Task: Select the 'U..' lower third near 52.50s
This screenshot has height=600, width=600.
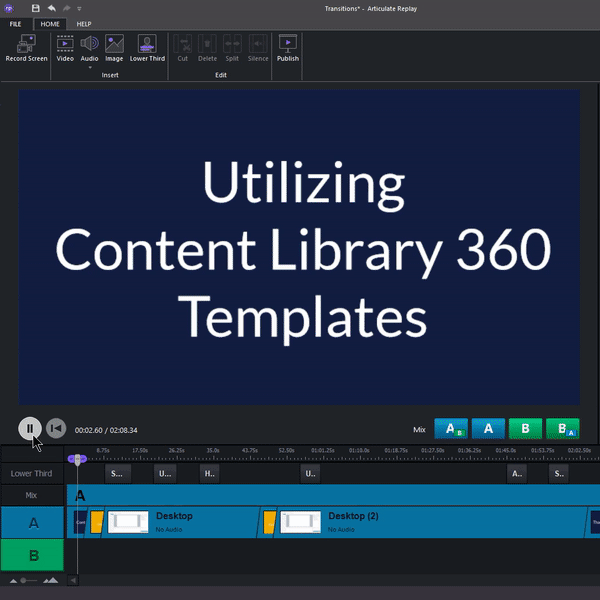Action: (310, 474)
